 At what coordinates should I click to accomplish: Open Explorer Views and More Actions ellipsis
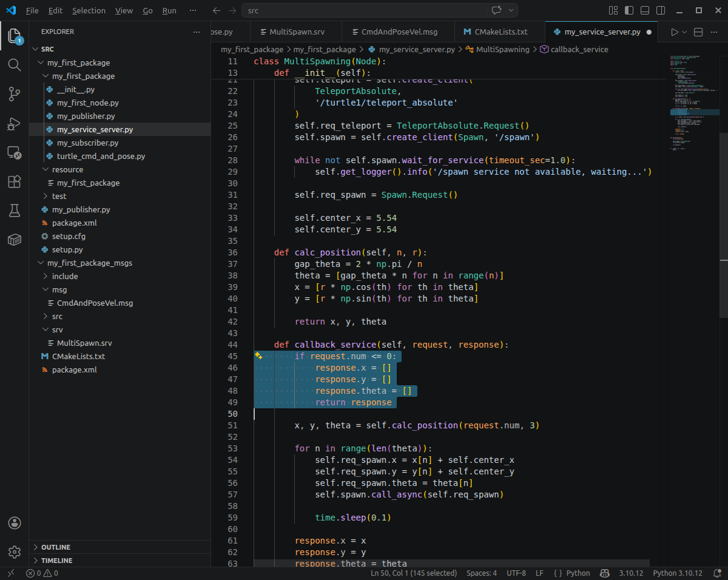(196, 32)
